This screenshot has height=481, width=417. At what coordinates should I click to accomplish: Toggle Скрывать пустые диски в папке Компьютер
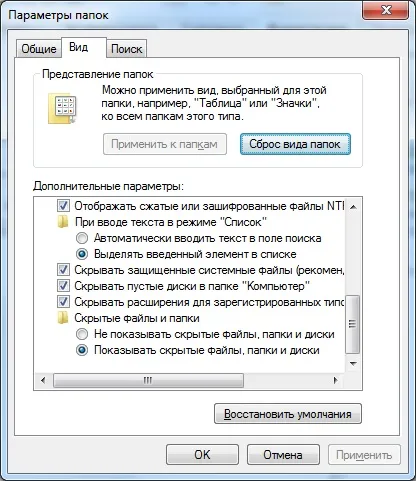(63, 286)
